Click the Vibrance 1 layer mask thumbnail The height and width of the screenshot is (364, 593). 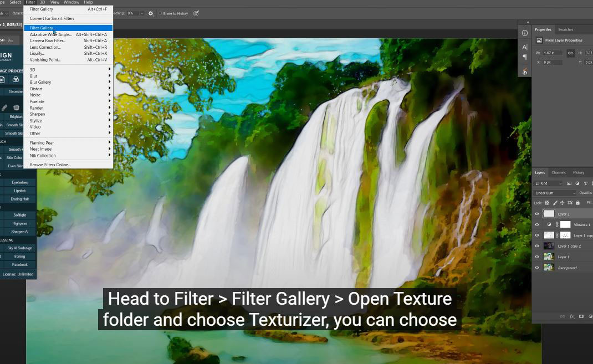click(565, 224)
